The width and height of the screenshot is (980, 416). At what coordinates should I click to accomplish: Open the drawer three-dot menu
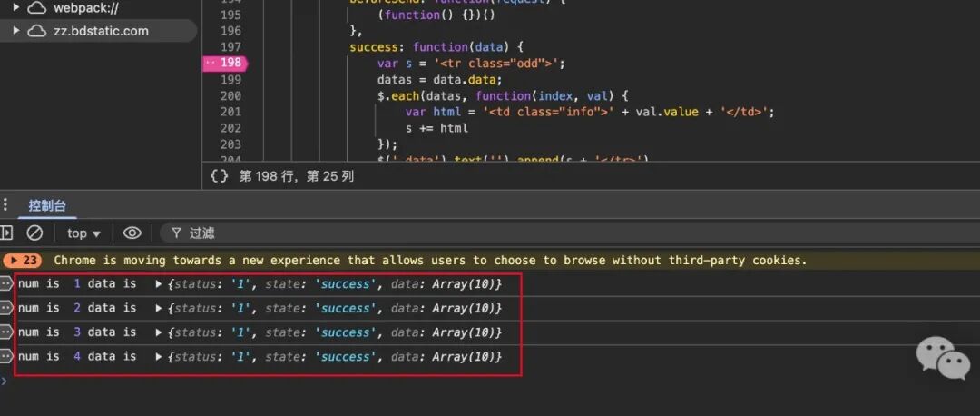coord(5,205)
